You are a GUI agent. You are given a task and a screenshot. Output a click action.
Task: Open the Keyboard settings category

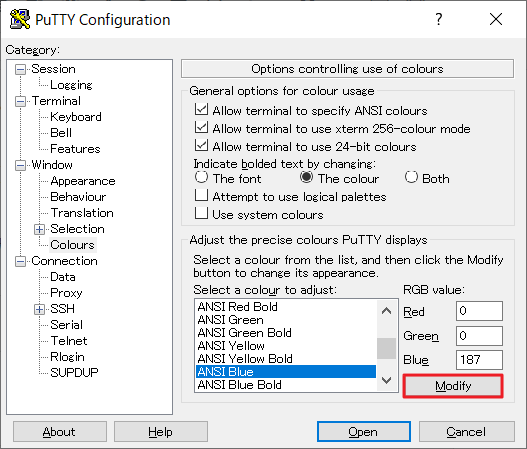(76, 117)
